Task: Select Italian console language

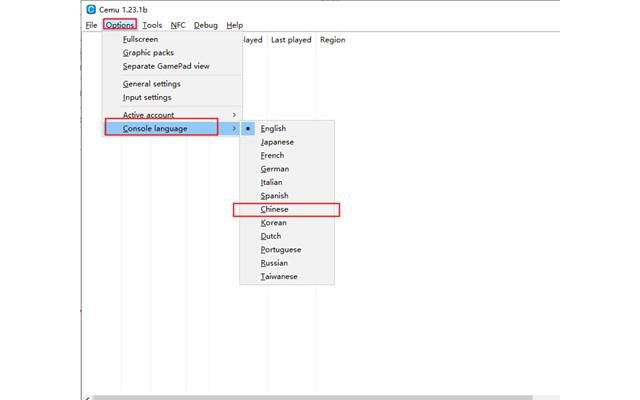Action: (x=287, y=182)
